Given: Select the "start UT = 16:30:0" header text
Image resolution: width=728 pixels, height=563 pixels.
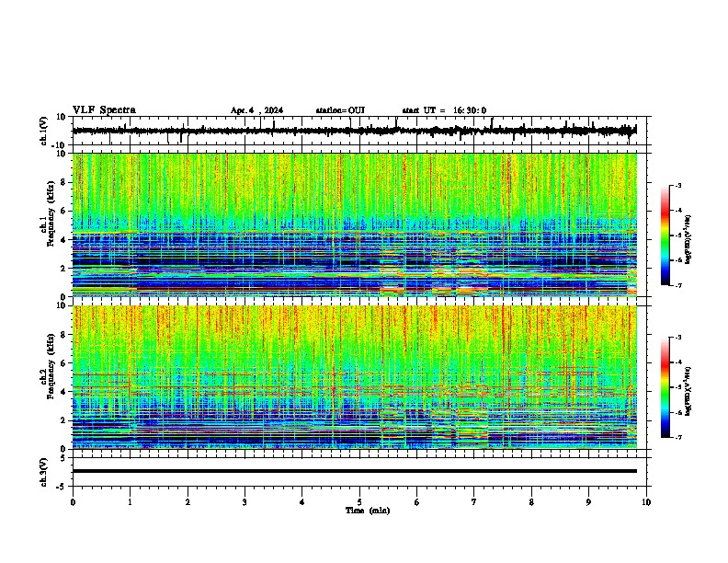Looking at the screenshot, I should (444, 110).
